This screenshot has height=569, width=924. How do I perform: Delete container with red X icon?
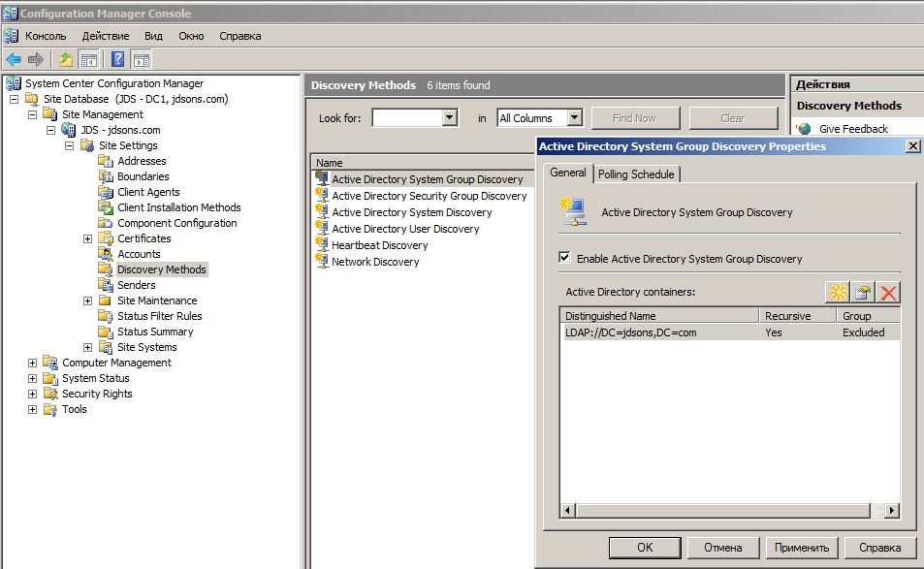point(888,292)
